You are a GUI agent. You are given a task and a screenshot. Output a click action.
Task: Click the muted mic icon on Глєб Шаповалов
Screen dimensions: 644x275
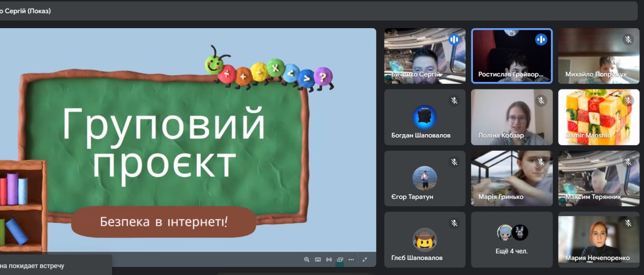click(454, 223)
